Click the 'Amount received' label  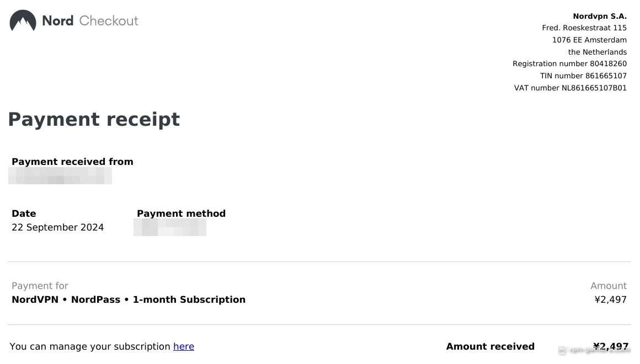tap(490, 346)
